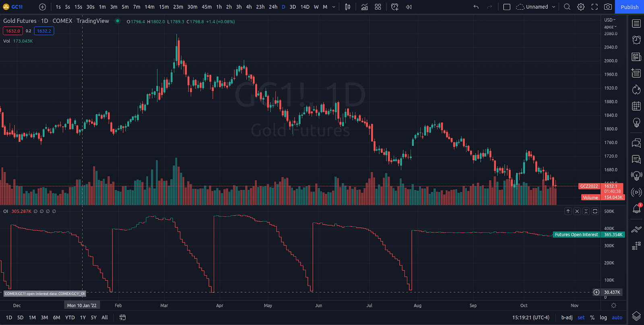The image size is (644, 325).
Task: Start Bar Replay with rewind icon
Action: pyautogui.click(x=409, y=7)
